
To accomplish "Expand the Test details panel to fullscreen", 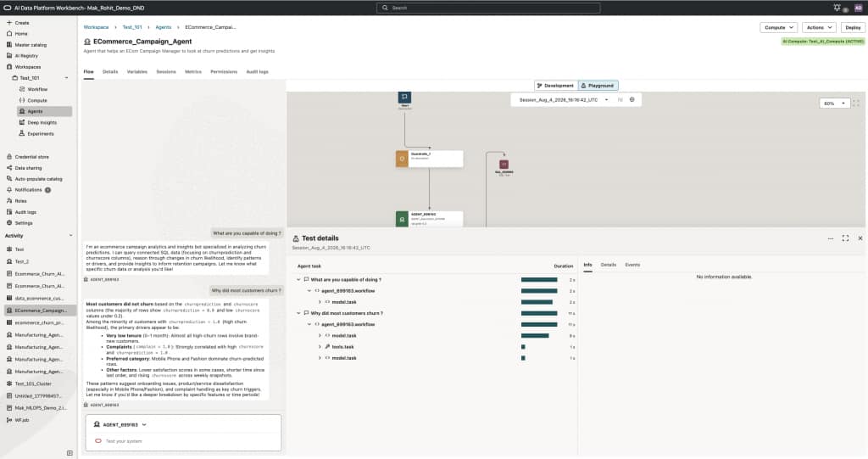I will coord(845,238).
